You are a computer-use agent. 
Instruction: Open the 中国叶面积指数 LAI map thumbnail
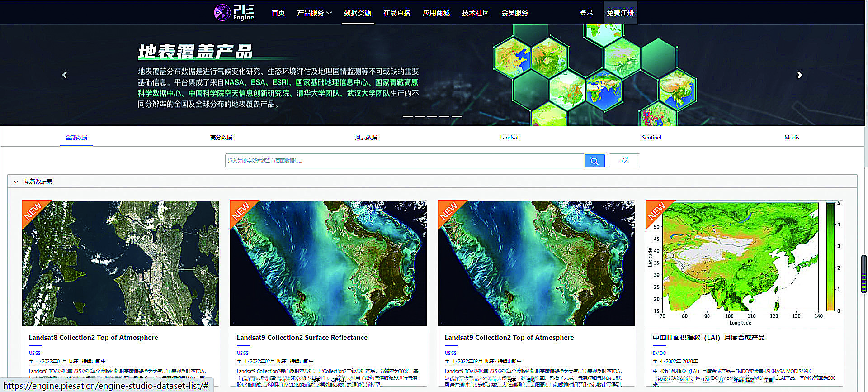744,263
